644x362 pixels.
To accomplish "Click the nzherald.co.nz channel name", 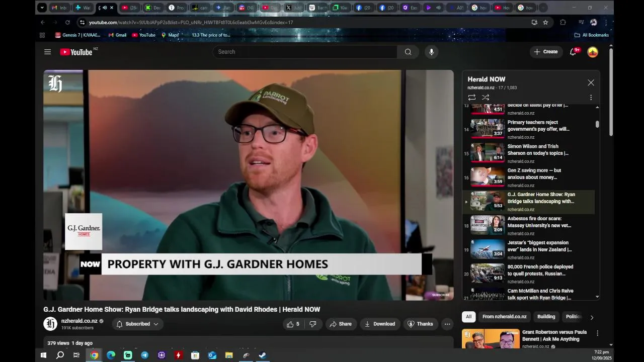I will pyautogui.click(x=79, y=321).
